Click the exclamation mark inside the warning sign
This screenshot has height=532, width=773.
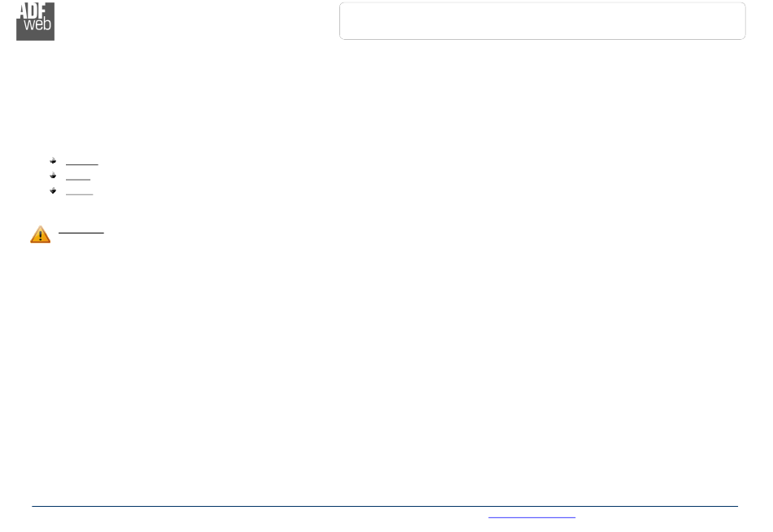pyautogui.click(x=41, y=236)
